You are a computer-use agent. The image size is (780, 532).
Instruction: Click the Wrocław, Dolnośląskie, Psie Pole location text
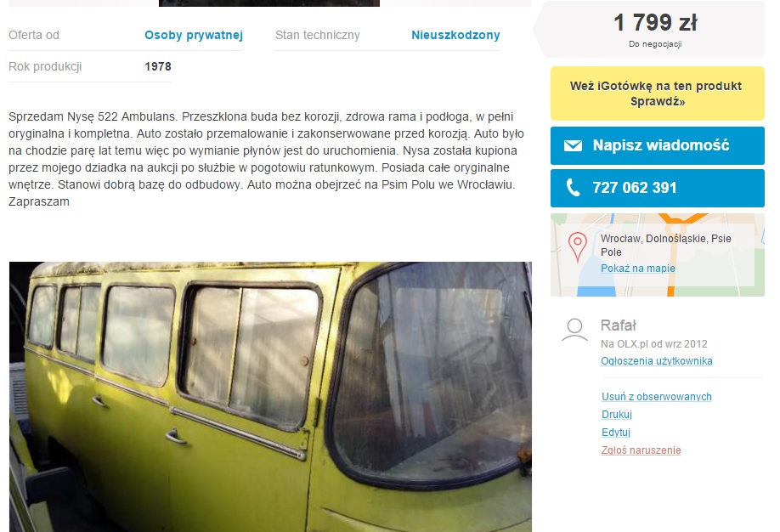[665, 246]
